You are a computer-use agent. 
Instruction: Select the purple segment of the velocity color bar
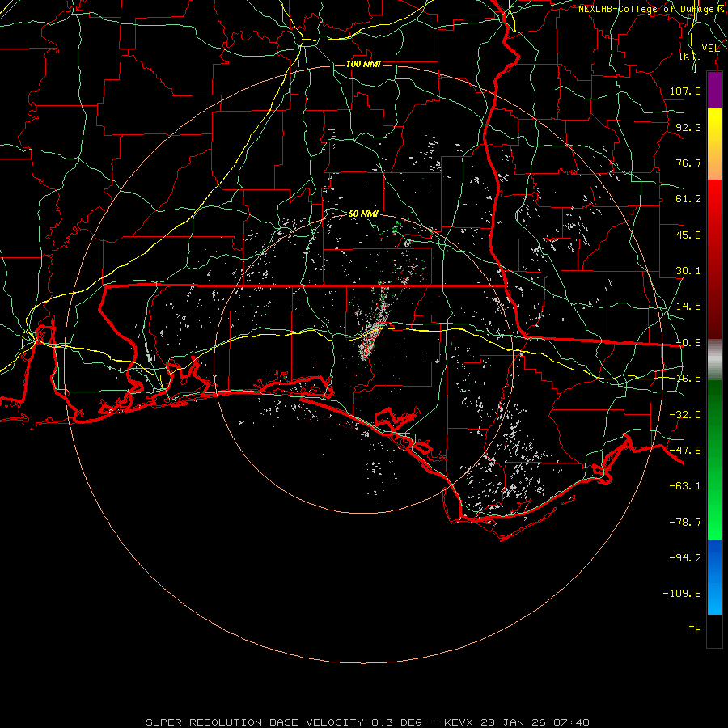coord(714,91)
